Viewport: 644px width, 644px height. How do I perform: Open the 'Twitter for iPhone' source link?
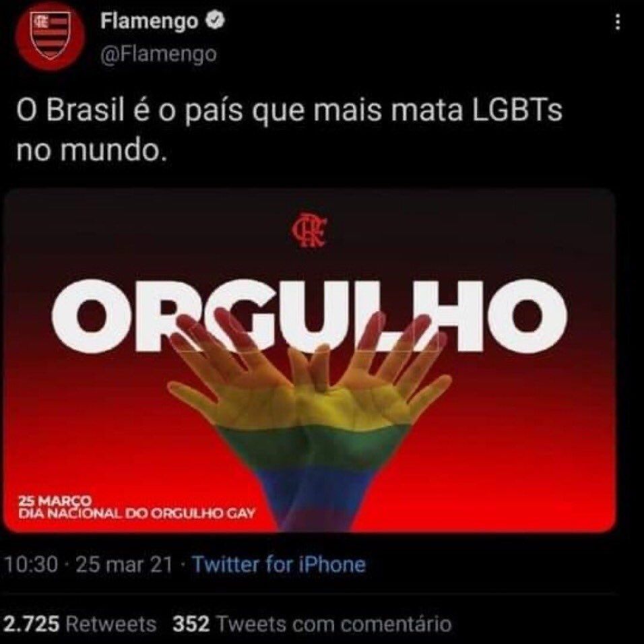[279, 565]
